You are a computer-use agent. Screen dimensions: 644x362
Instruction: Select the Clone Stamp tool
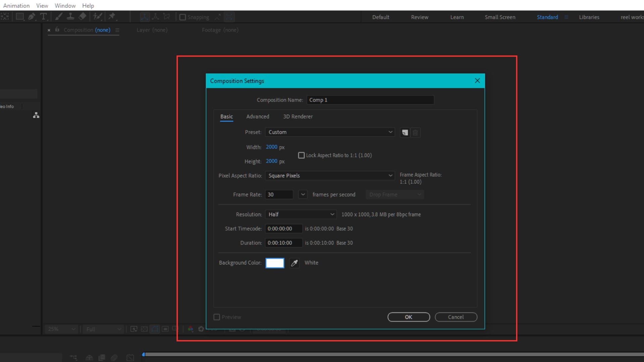pyautogui.click(x=70, y=16)
